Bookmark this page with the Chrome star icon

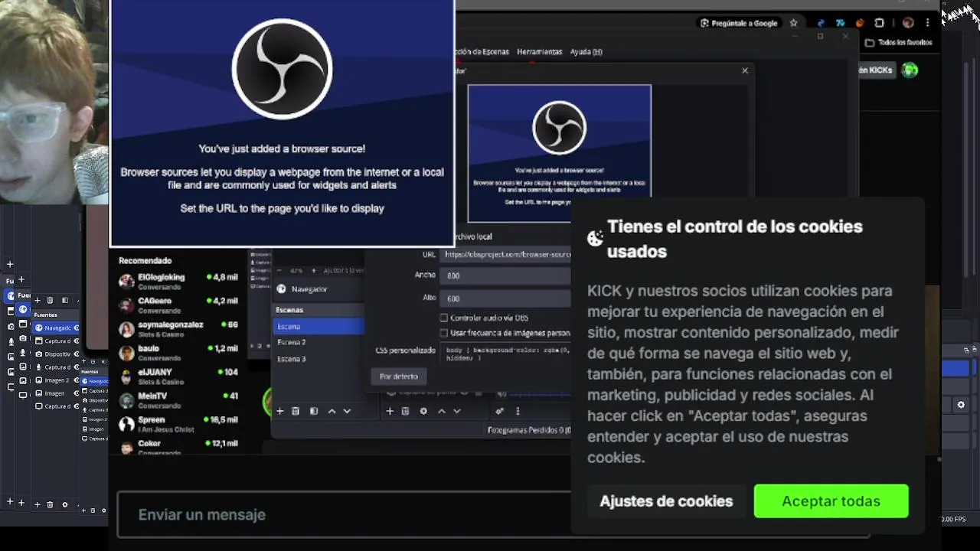[x=794, y=23]
